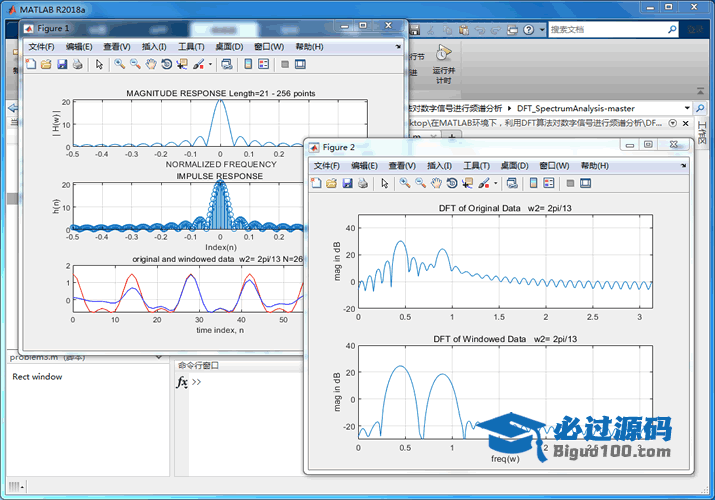Select Edit Plot arrow in Figure 2

(x=384, y=183)
